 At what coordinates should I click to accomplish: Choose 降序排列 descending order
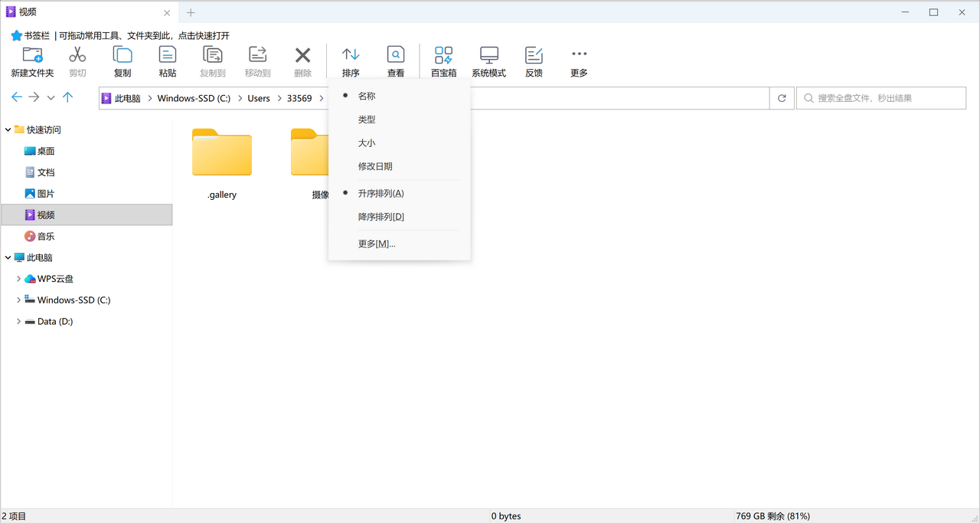(381, 217)
